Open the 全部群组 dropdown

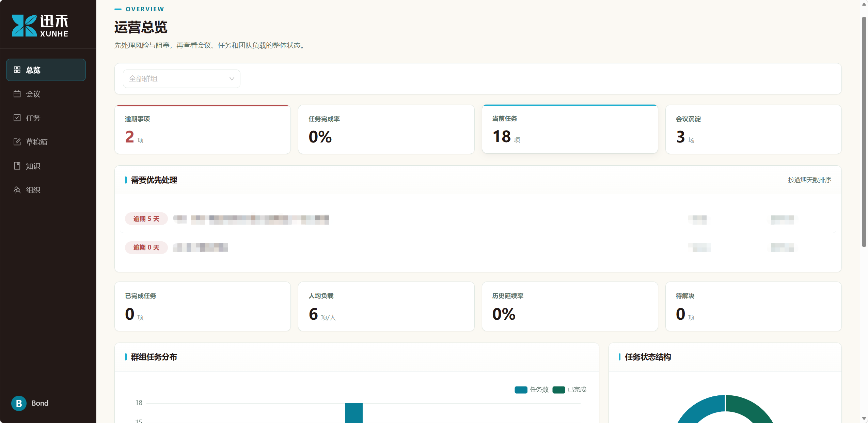coord(182,79)
